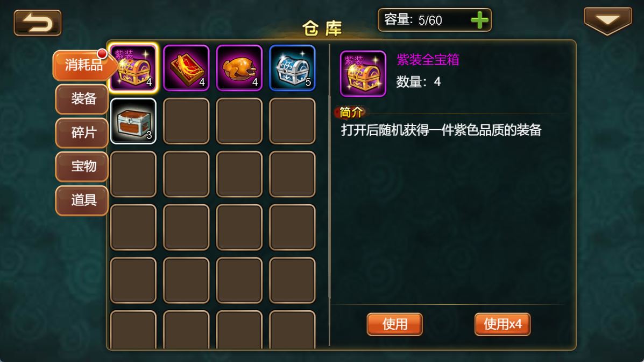Switch to the 装备 tab
644x362 pixels.
coord(82,99)
